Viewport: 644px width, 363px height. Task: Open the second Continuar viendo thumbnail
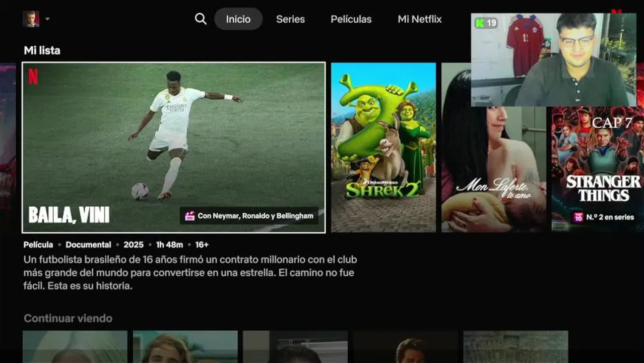click(185, 347)
